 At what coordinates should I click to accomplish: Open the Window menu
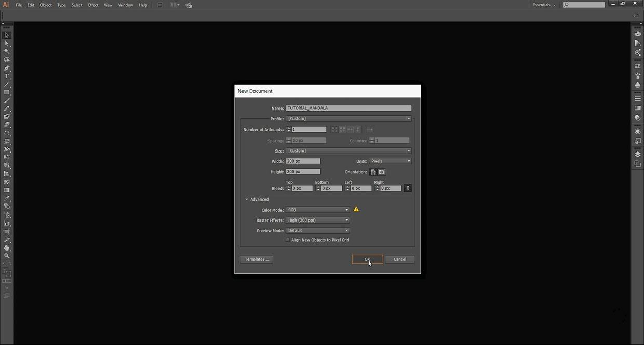tap(126, 5)
